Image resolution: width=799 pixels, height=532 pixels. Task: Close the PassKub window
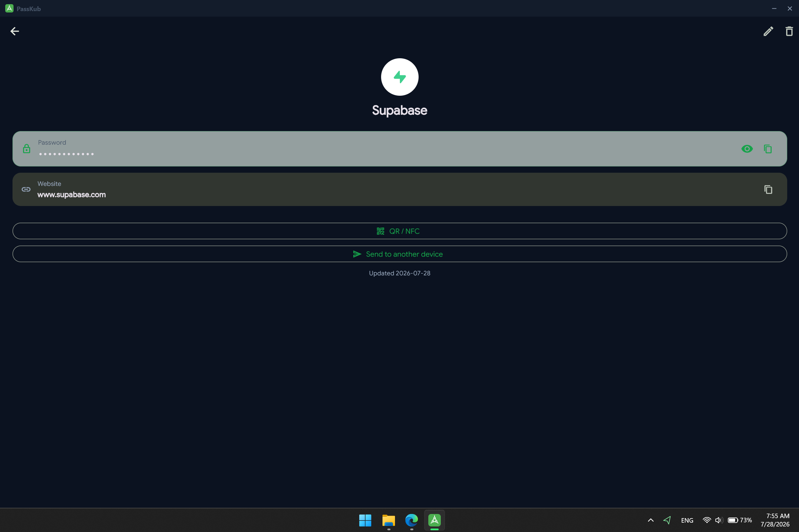click(790, 8)
